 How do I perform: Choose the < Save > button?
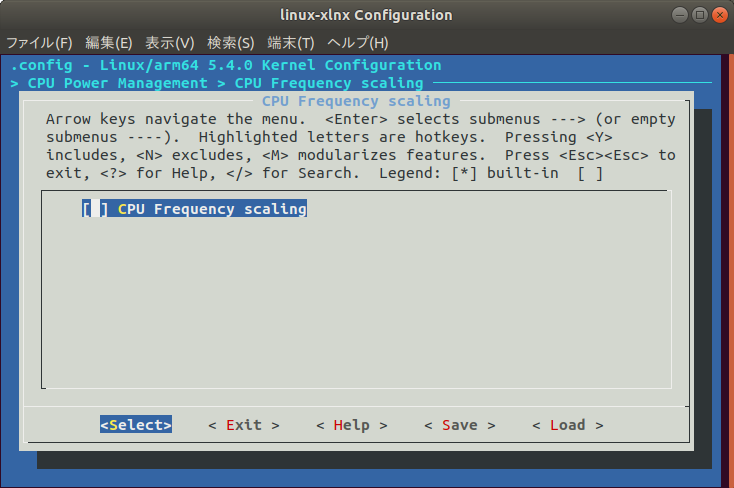tap(460, 425)
